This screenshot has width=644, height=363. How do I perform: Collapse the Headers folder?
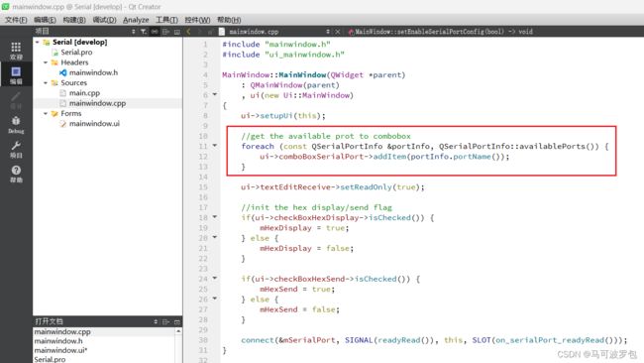point(46,62)
